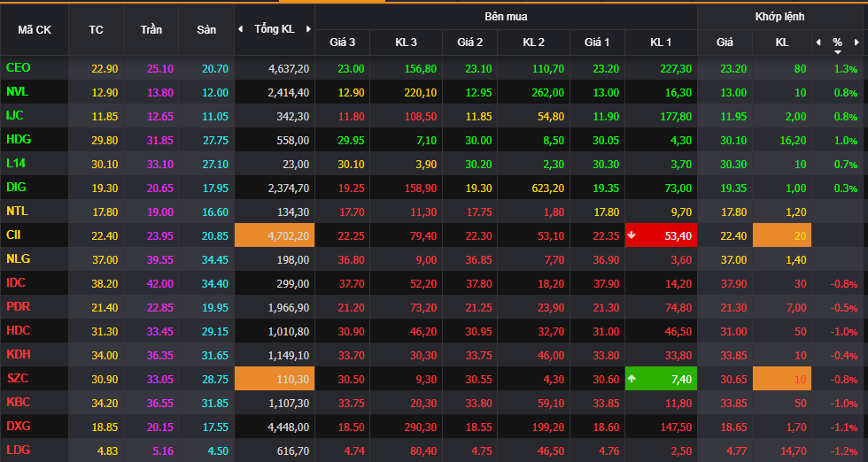Click right arrow beside % column header
The image size is (868, 462).
857,42
